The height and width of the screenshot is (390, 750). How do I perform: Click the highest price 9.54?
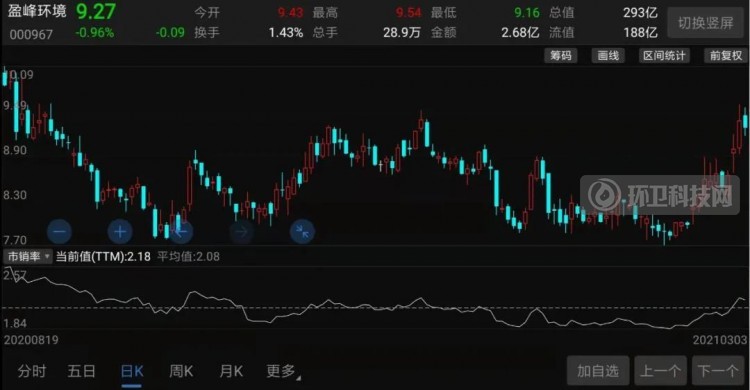(408, 12)
